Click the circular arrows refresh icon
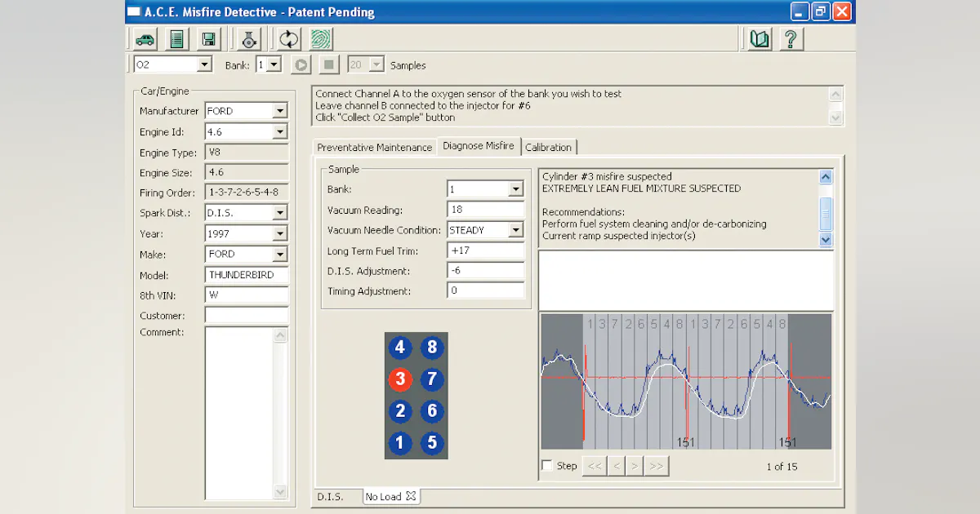This screenshot has width=980, height=514. tap(288, 38)
